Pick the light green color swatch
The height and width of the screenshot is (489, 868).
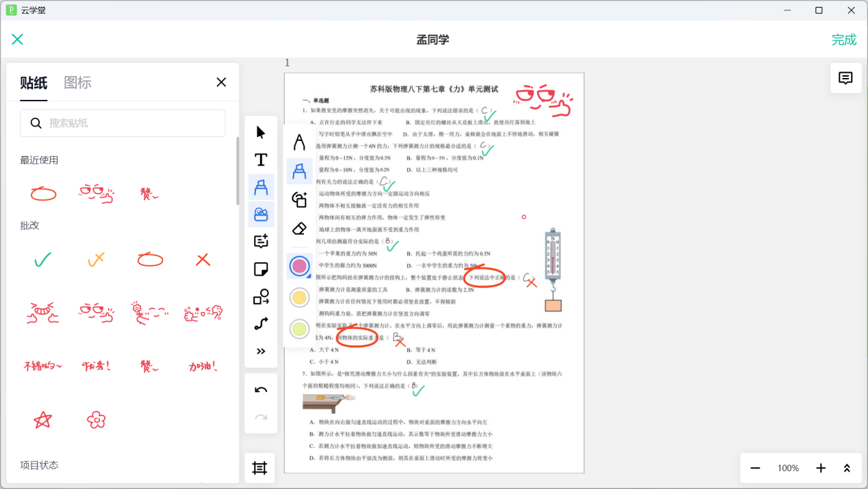pyautogui.click(x=299, y=329)
